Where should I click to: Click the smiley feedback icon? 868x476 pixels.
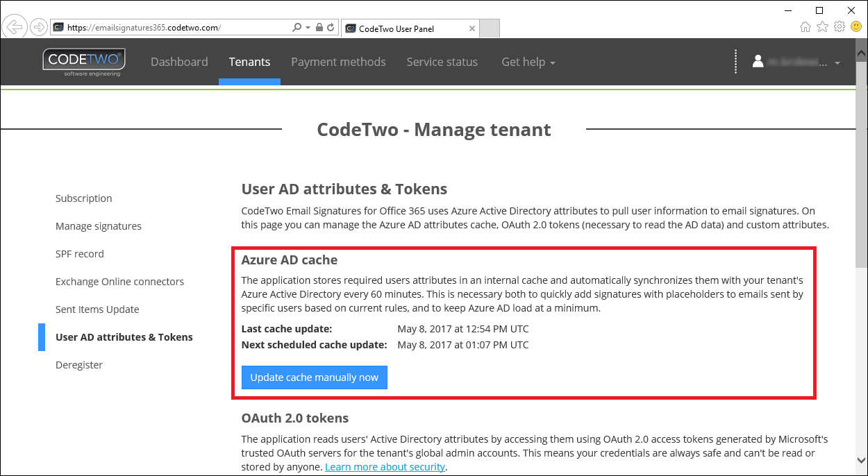point(856,27)
